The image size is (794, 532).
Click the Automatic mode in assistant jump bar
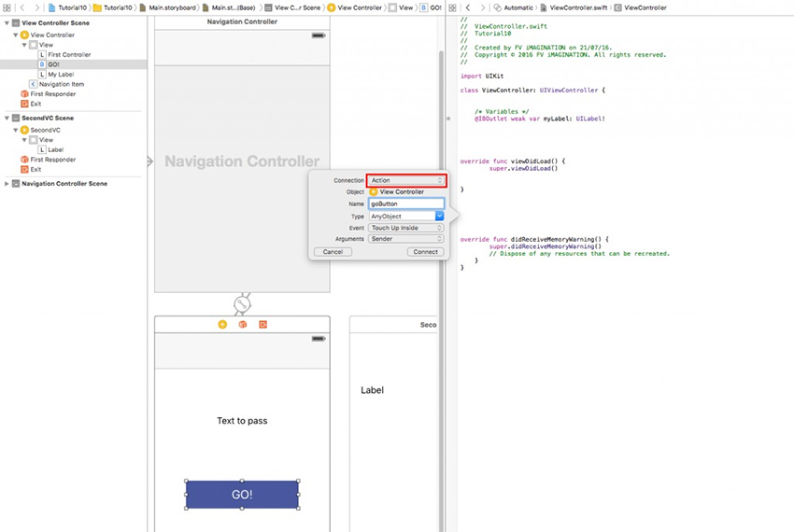tap(514, 7)
